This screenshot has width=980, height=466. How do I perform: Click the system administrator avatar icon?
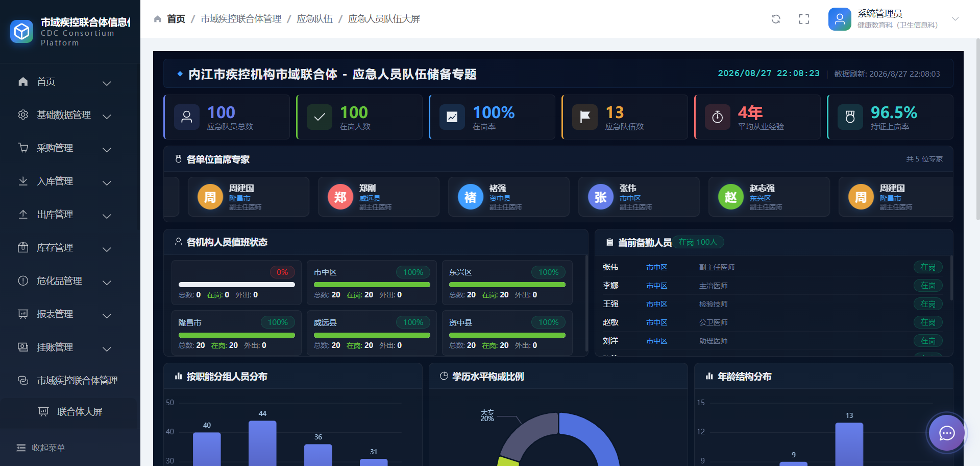[840, 19]
